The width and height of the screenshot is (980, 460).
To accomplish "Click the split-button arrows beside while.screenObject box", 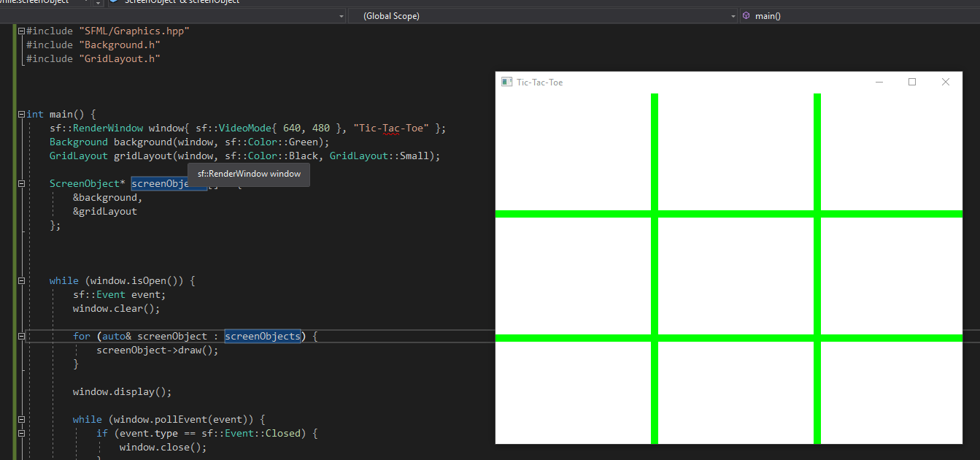I will 96,3.
